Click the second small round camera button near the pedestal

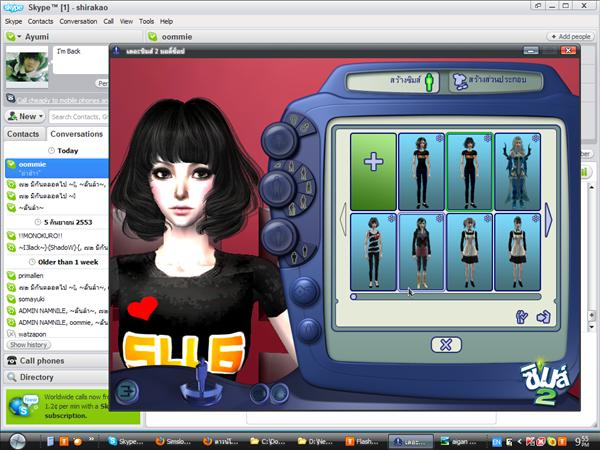click(x=280, y=393)
